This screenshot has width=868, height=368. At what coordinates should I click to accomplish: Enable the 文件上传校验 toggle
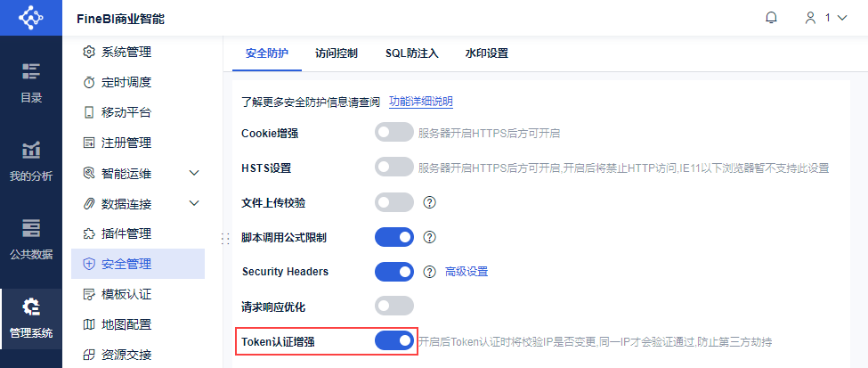(394, 202)
